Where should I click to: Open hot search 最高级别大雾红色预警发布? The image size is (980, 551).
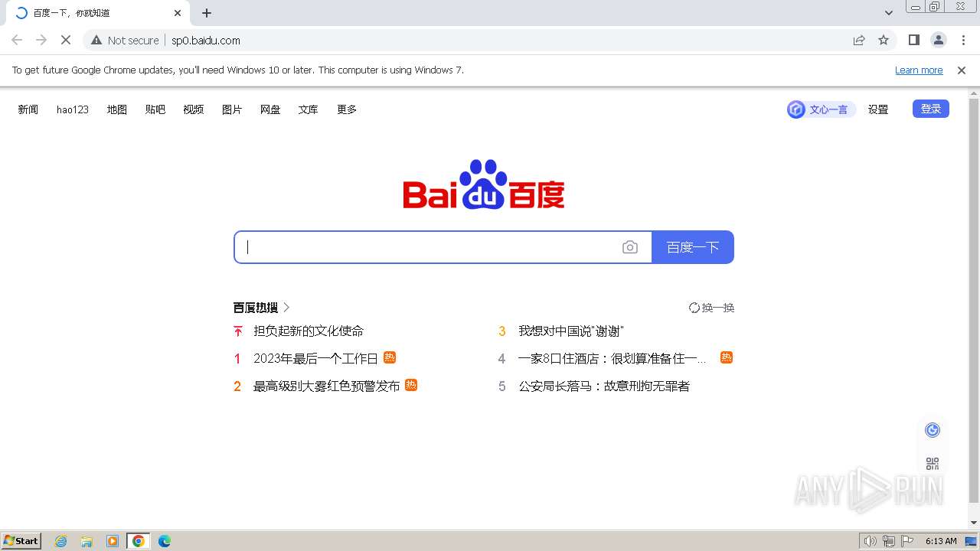[x=327, y=386]
